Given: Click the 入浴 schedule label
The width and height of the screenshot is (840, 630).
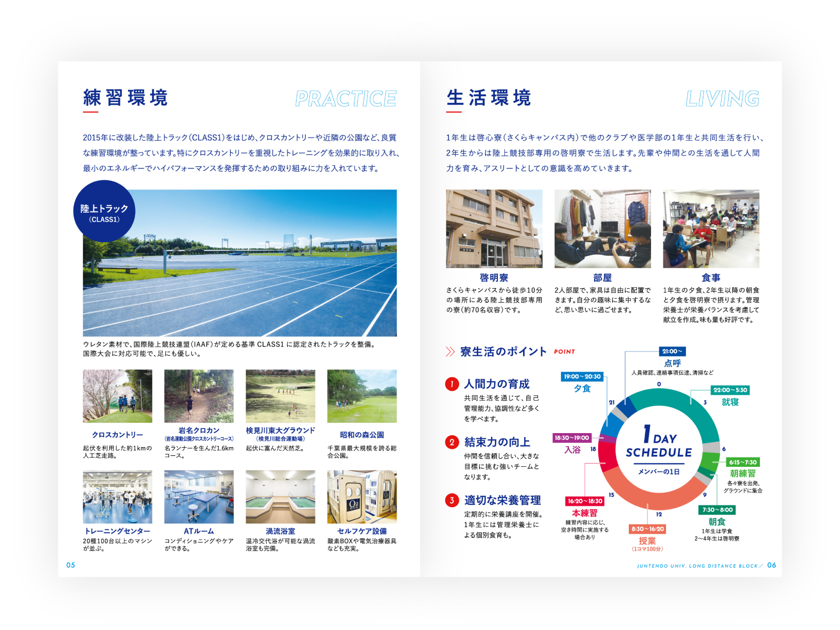Looking at the screenshot, I should (572, 450).
